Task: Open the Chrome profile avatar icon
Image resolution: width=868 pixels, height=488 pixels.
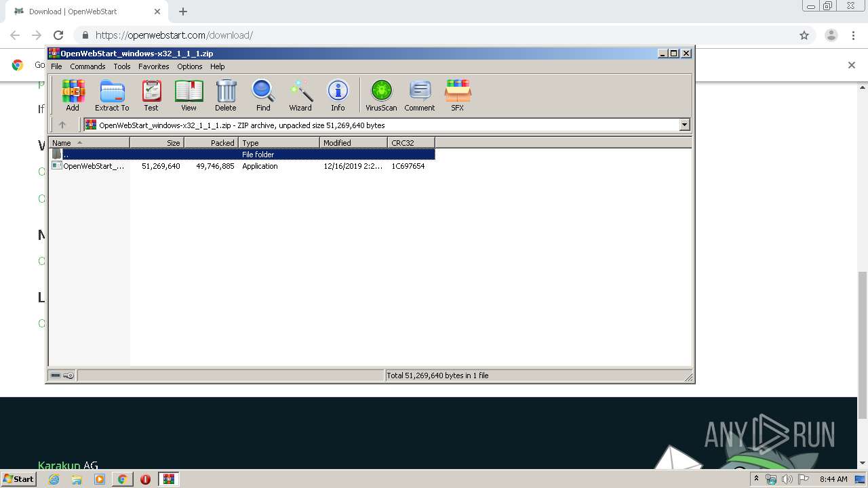Action: click(831, 35)
